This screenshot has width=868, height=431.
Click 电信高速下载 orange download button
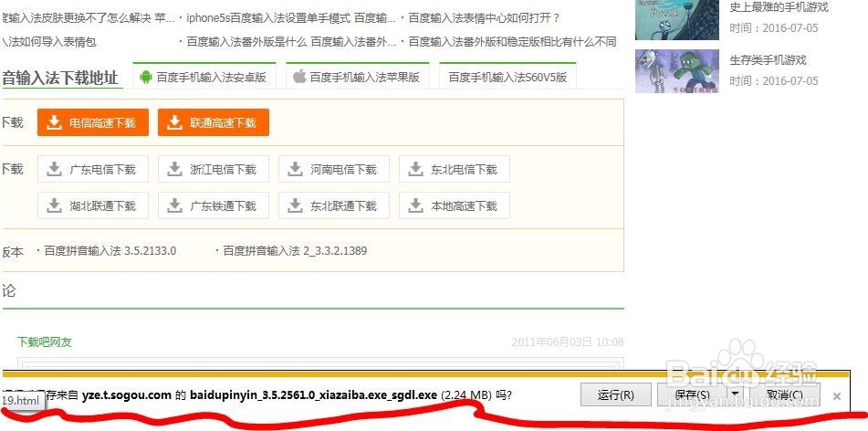(93, 122)
